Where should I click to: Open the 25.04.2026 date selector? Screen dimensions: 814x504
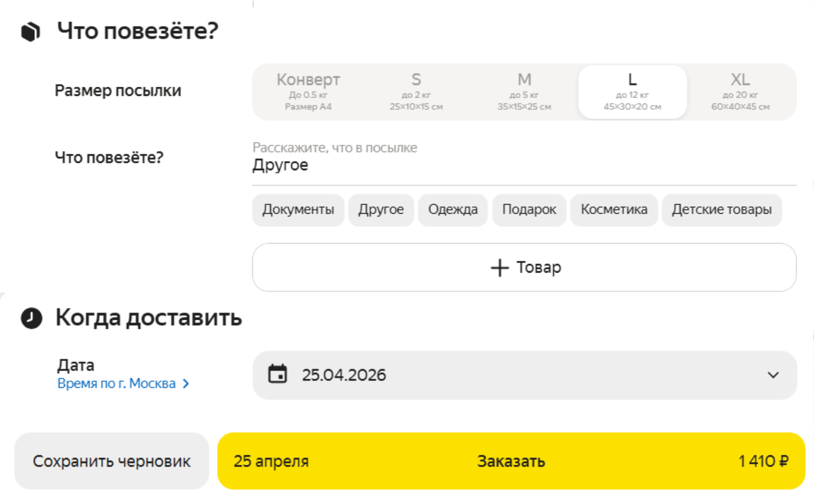pyautogui.click(x=524, y=375)
